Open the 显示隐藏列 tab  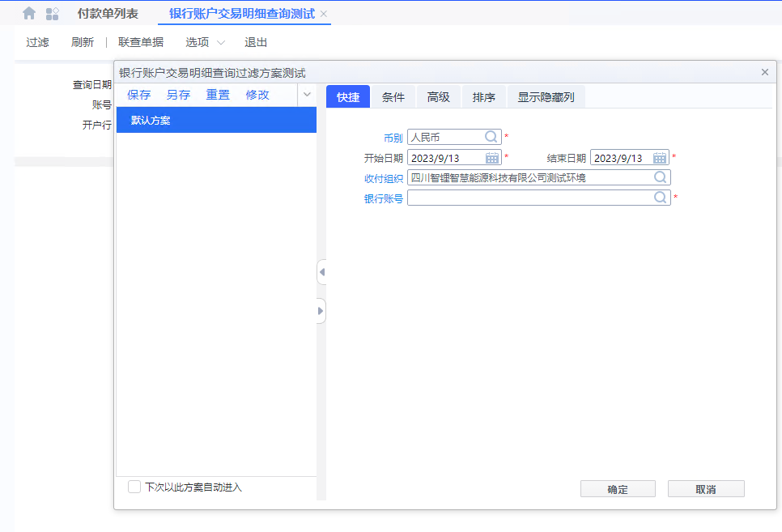pos(546,97)
